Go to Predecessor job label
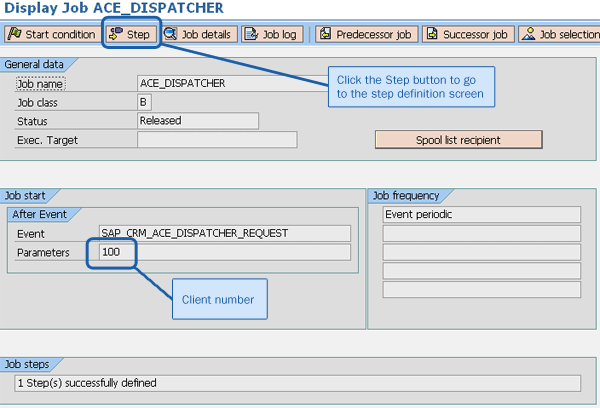 (373, 34)
